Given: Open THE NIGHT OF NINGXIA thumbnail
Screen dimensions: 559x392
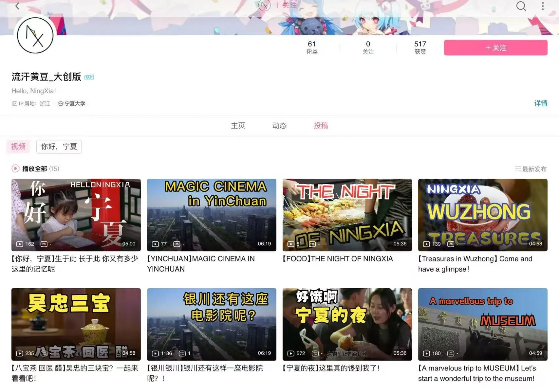Looking at the screenshot, I should pyautogui.click(x=347, y=215).
